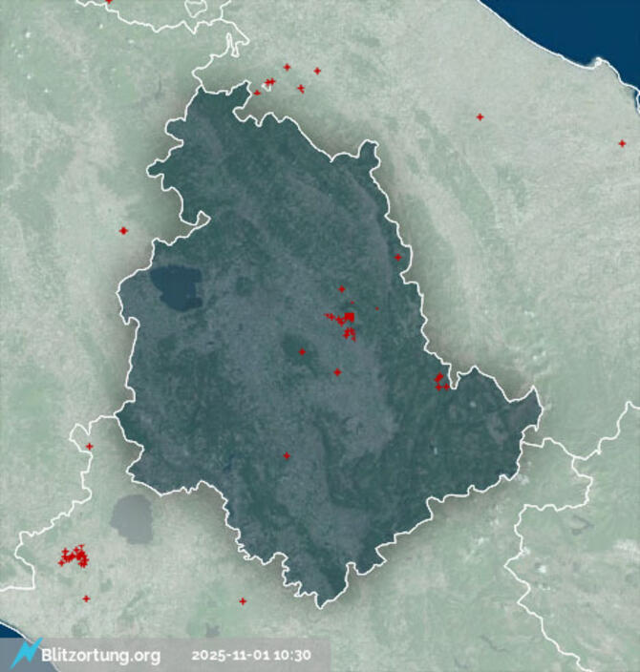Select the isolated strike marker west of Umbria

pos(123,230)
